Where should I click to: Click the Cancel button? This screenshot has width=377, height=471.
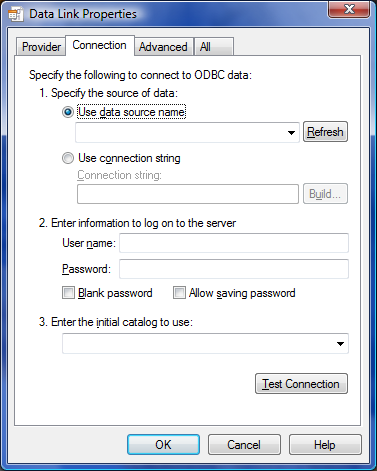coord(244,445)
